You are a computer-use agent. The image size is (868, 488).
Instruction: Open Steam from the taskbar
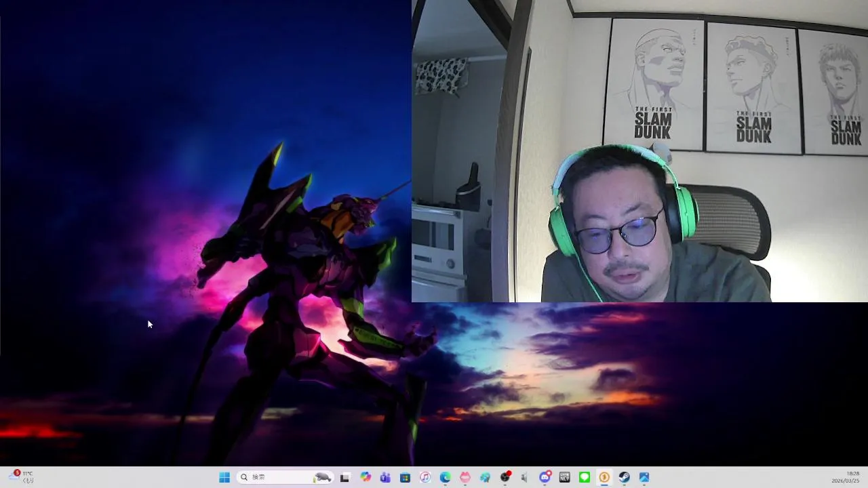click(624, 477)
